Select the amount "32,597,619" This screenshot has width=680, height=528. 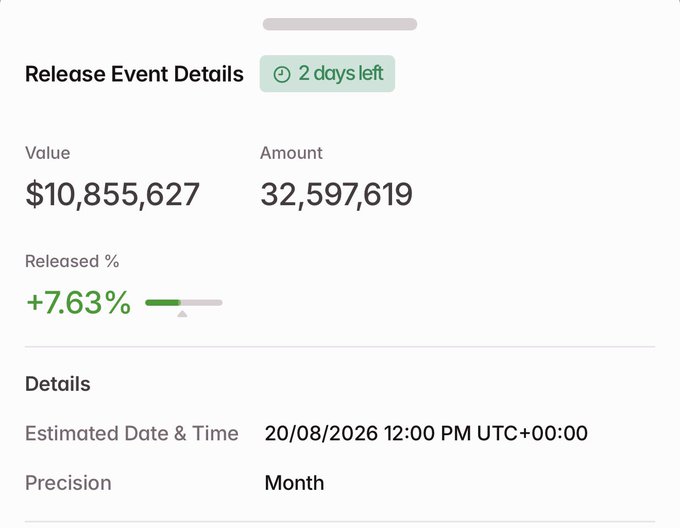[337, 194]
